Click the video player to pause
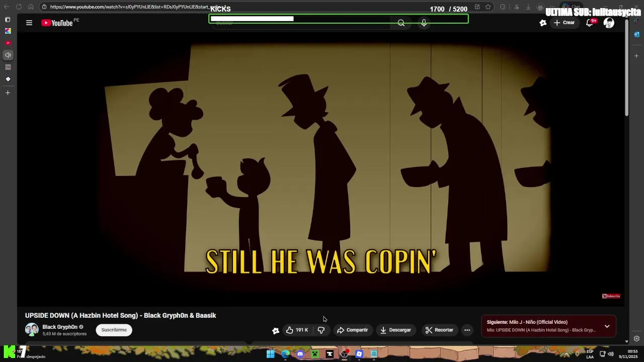This screenshot has width=644, height=362. (x=321, y=168)
